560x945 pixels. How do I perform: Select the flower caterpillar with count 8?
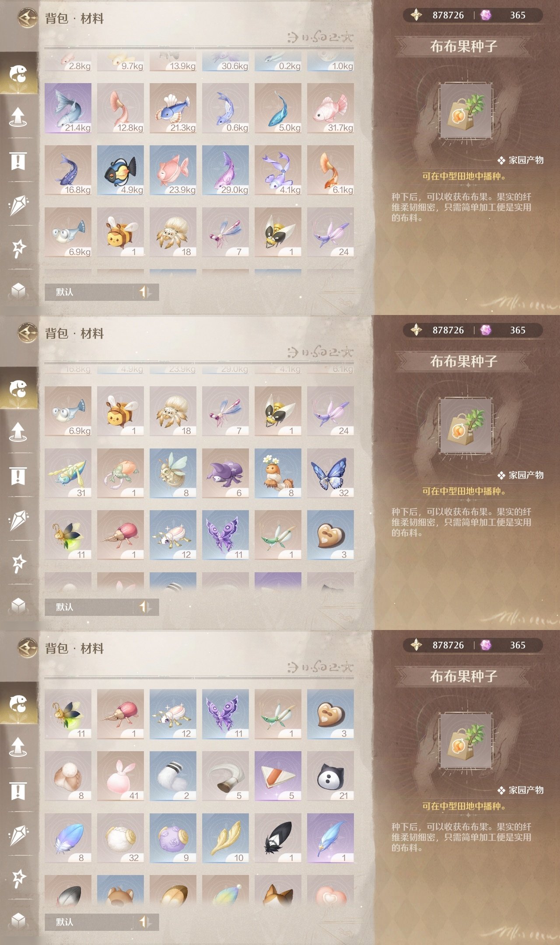point(278,473)
